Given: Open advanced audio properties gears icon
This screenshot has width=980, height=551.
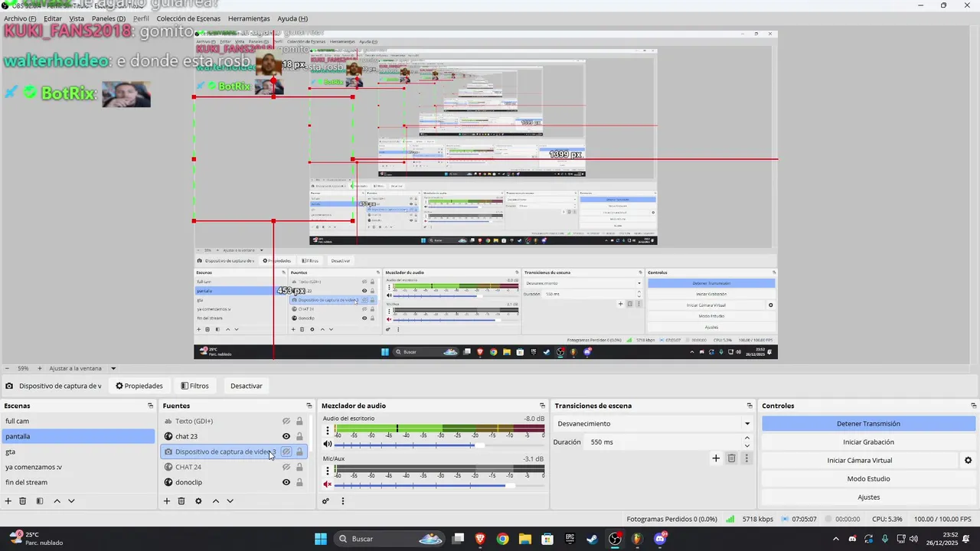Looking at the screenshot, I should click(x=325, y=501).
